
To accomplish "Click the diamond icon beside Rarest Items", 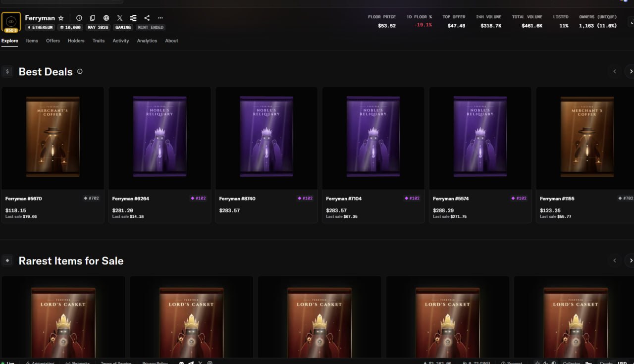I will click(x=7, y=260).
